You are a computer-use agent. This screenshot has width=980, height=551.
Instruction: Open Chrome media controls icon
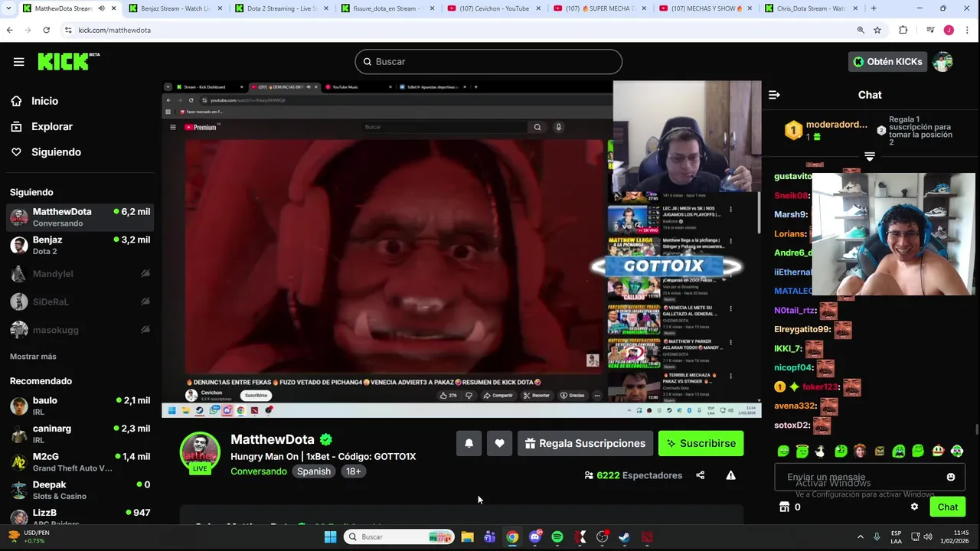coord(930,30)
